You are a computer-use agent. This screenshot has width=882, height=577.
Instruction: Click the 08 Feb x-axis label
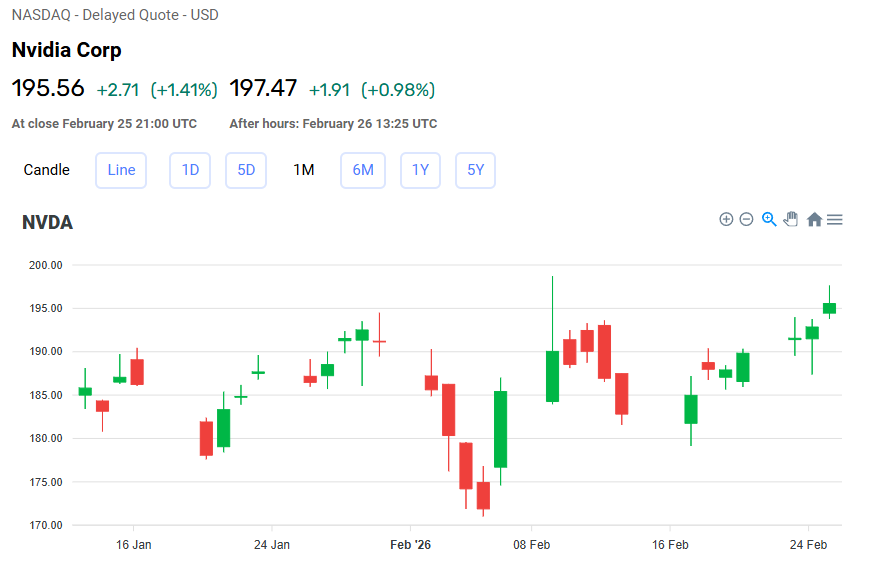(532, 545)
